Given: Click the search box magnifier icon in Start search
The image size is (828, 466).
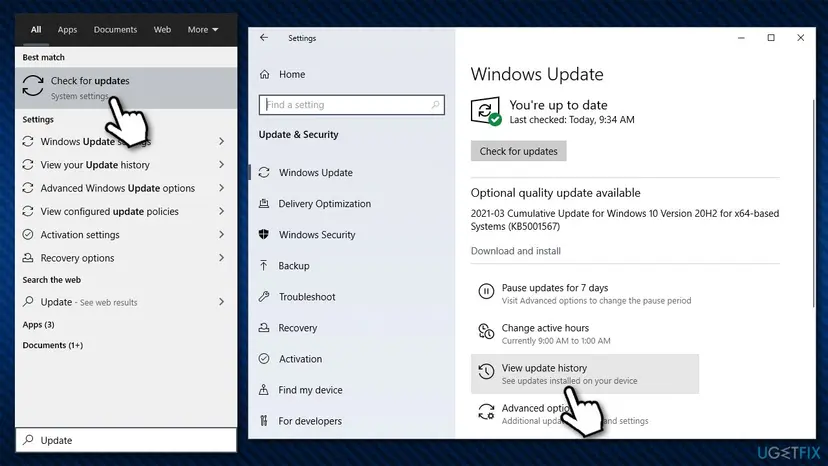Looking at the screenshot, I should pos(29,440).
